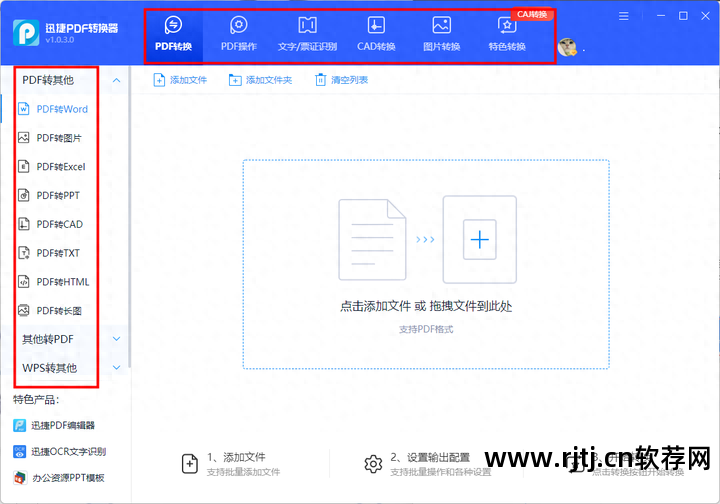Expand the WPS转其他 section
This screenshot has width=720, height=504.
[x=117, y=368]
